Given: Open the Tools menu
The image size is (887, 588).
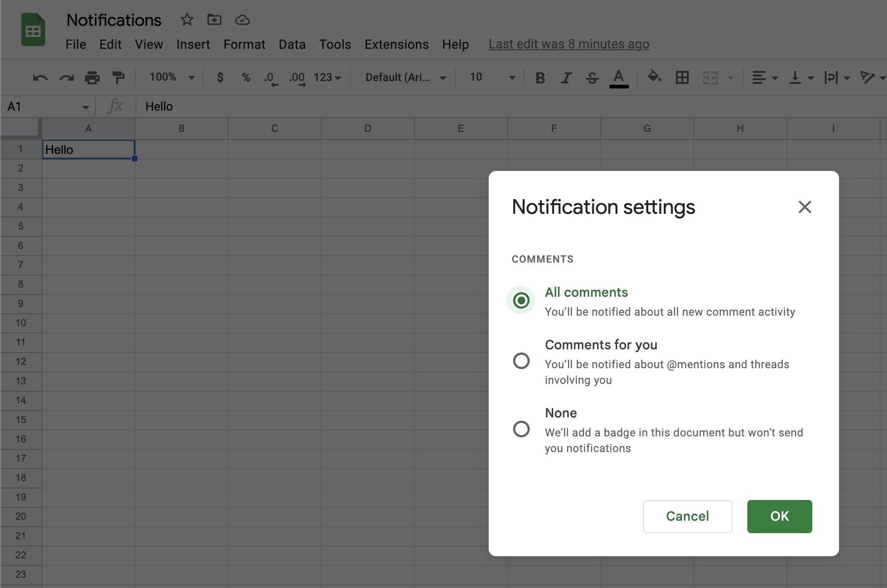Looking at the screenshot, I should [335, 44].
